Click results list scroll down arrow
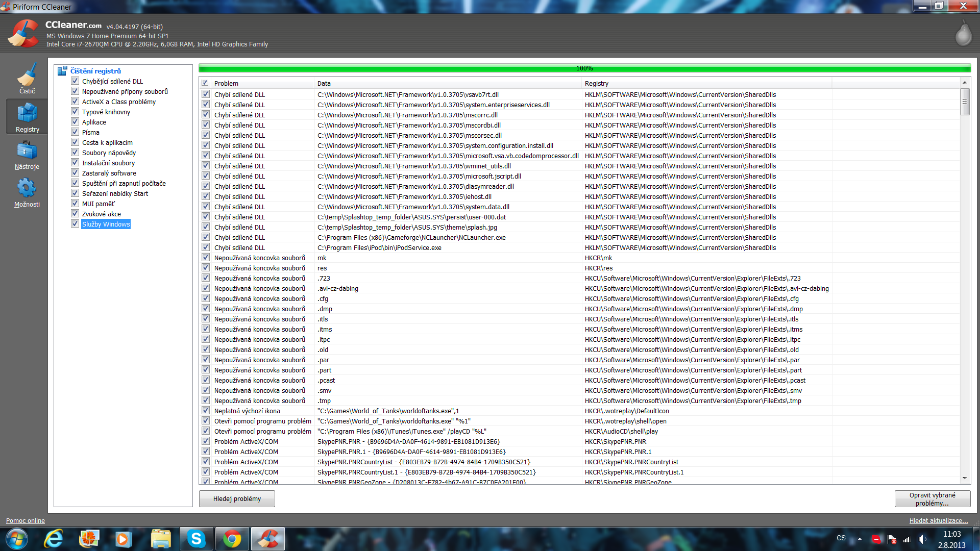980x551 pixels. (x=965, y=479)
